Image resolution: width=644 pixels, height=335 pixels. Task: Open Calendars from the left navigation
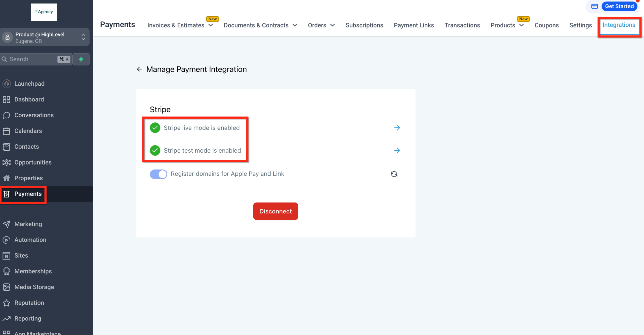point(28,131)
